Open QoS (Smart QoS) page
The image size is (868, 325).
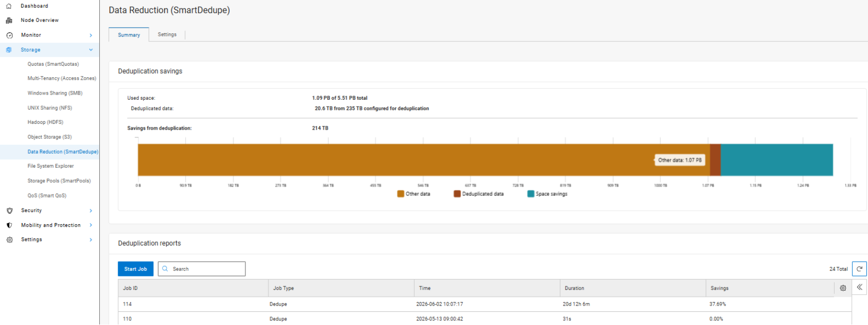(47, 195)
